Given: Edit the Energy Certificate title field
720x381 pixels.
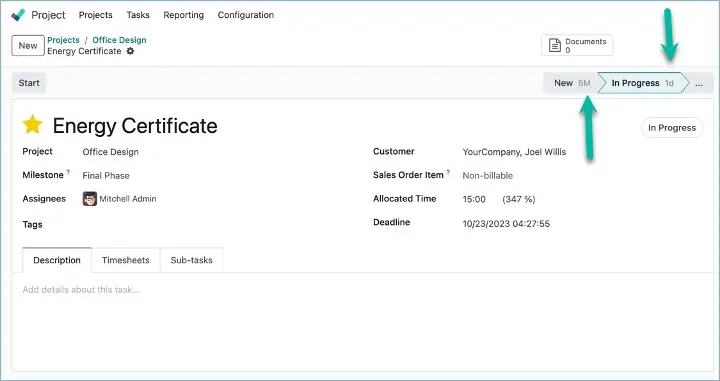Looking at the screenshot, I should click(135, 125).
